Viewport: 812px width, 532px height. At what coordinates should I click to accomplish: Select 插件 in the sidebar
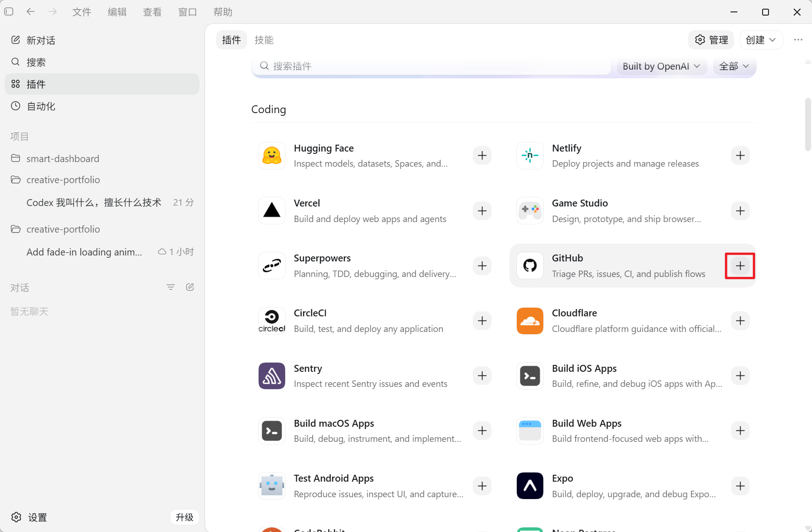[x=102, y=84]
